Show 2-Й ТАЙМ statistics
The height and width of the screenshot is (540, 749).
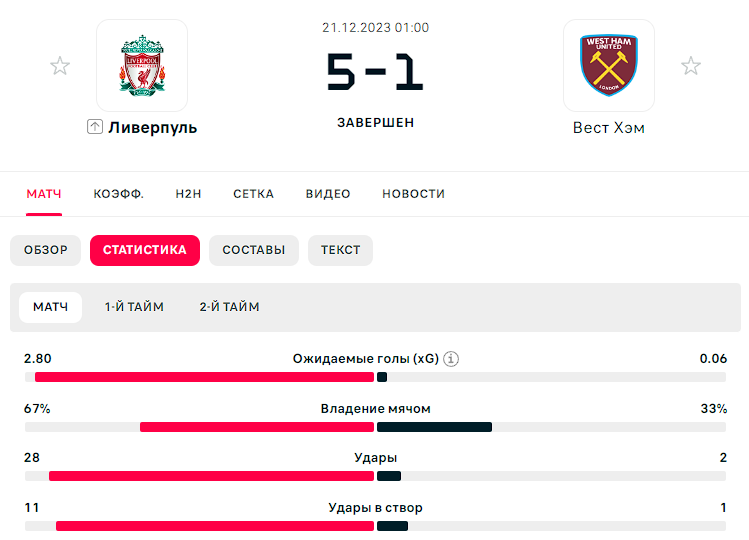tap(229, 307)
